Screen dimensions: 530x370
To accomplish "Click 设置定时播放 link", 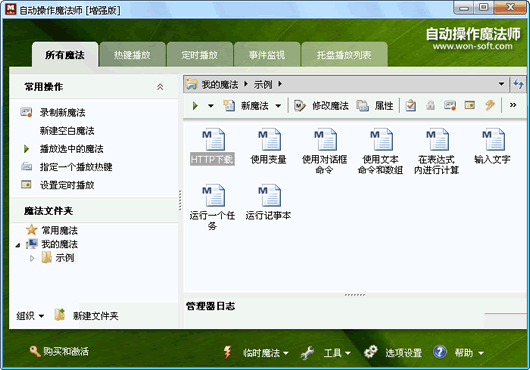I will 67,185.
